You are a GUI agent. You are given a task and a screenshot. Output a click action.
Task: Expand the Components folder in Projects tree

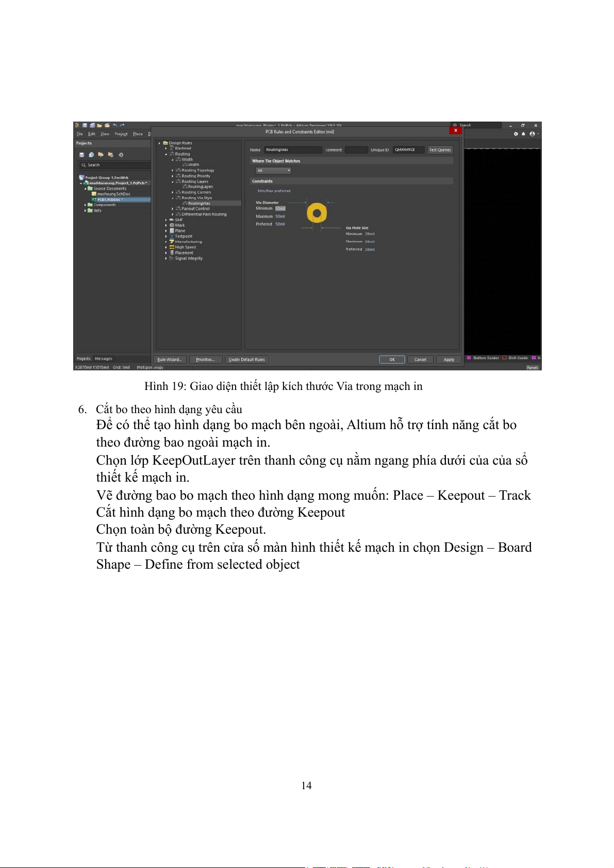pyautogui.click(x=86, y=205)
